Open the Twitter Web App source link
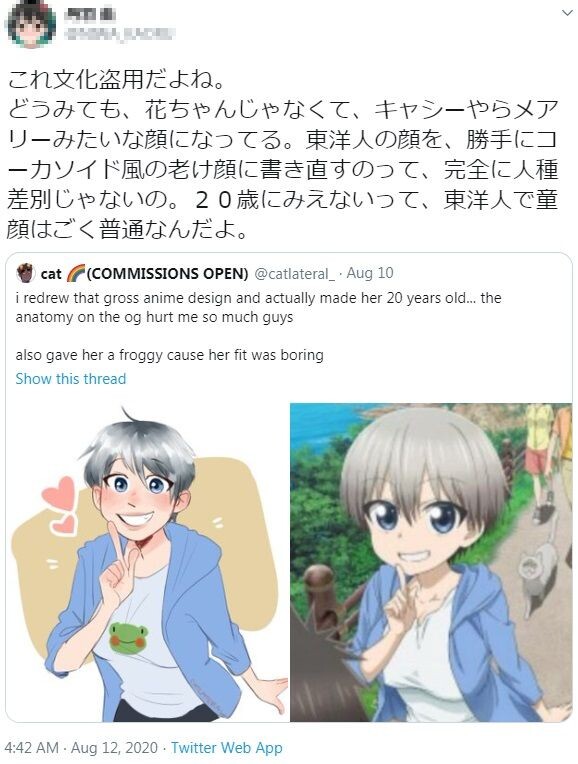Viewport: 578px width, 764px height. point(227,747)
